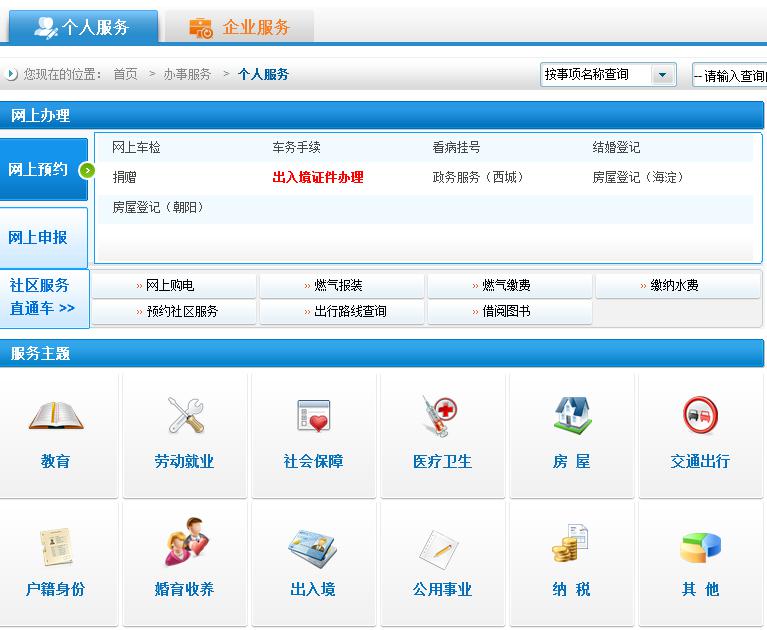This screenshot has width=767, height=630.
Task: Click the breadcrumb location arrow icon
Action: click(11, 74)
